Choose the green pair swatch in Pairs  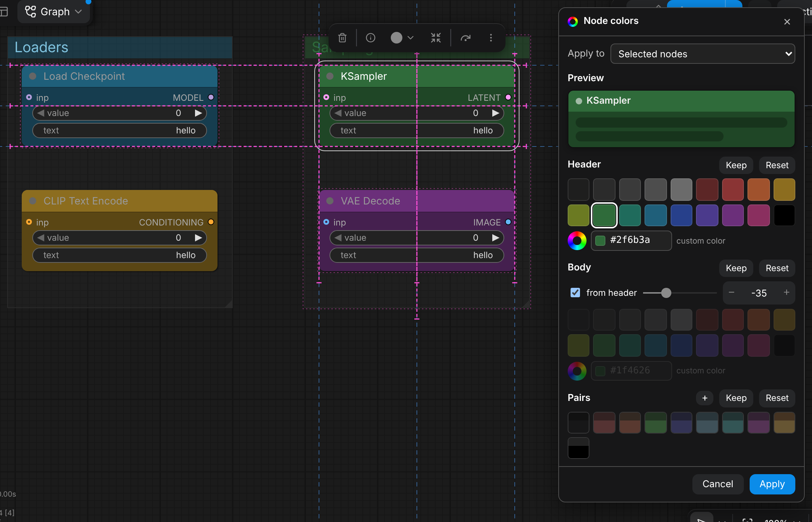655,423
